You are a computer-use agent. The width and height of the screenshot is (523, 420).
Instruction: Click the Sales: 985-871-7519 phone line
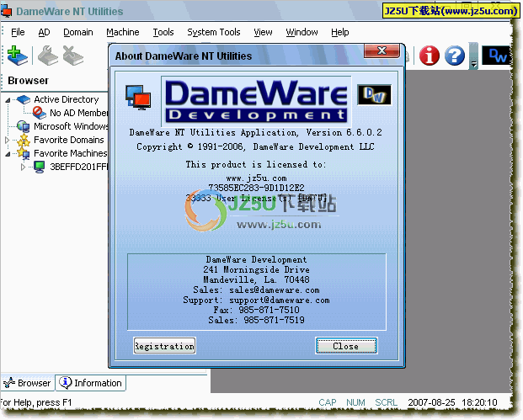click(x=256, y=321)
